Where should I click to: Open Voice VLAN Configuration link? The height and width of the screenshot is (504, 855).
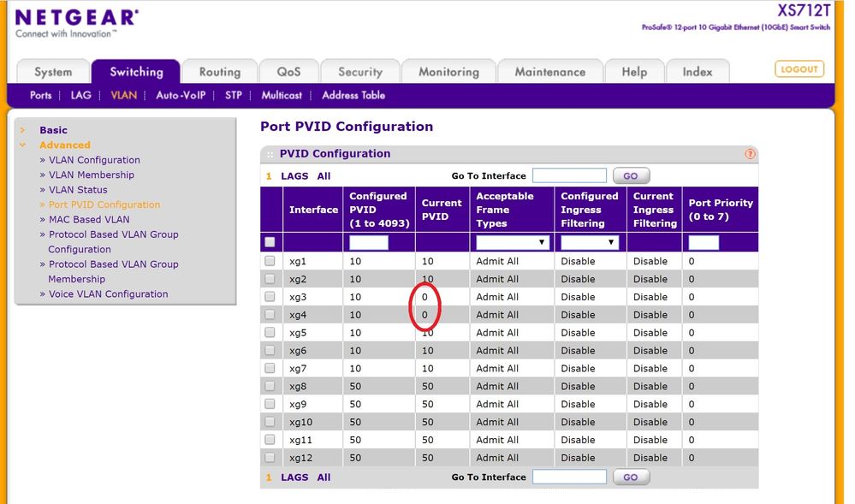point(108,294)
